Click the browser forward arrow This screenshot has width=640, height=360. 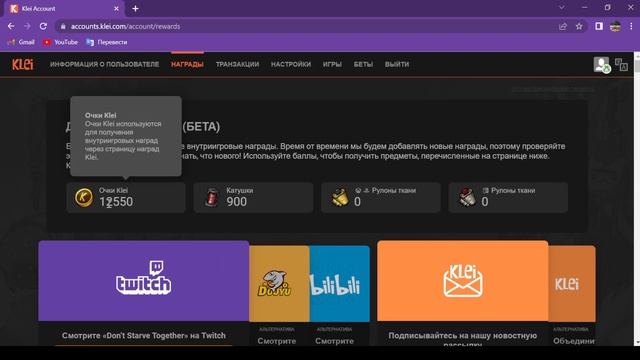click(x=27, y=26)
